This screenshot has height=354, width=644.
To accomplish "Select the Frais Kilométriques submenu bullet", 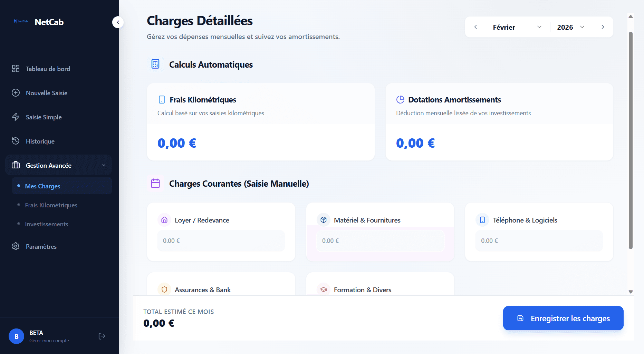I will [x=19, y=205].
